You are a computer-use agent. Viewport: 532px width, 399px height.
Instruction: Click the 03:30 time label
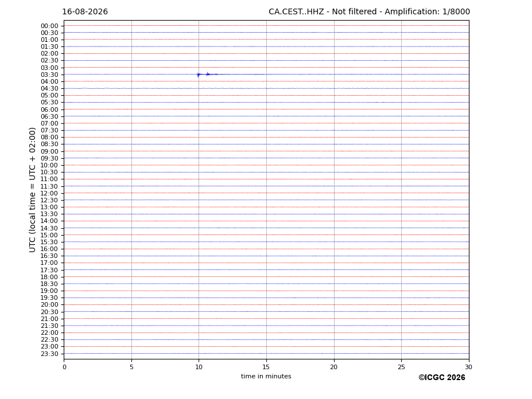click(x=49, y=75)
